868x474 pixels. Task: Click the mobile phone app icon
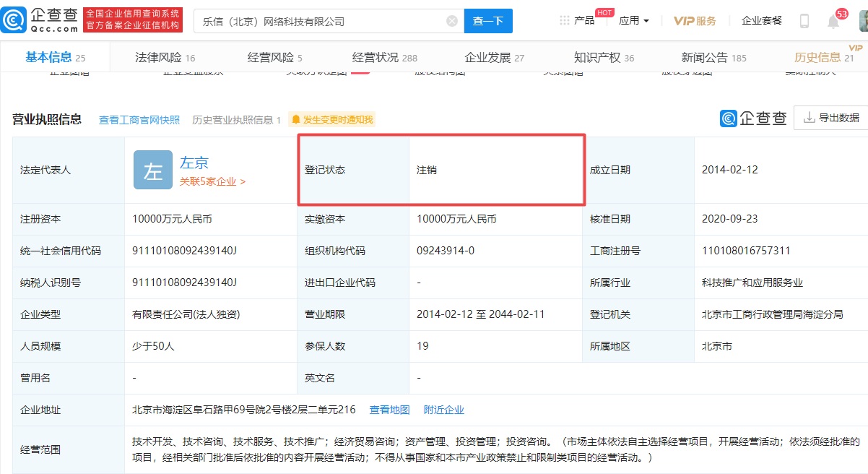click(805, 20)
